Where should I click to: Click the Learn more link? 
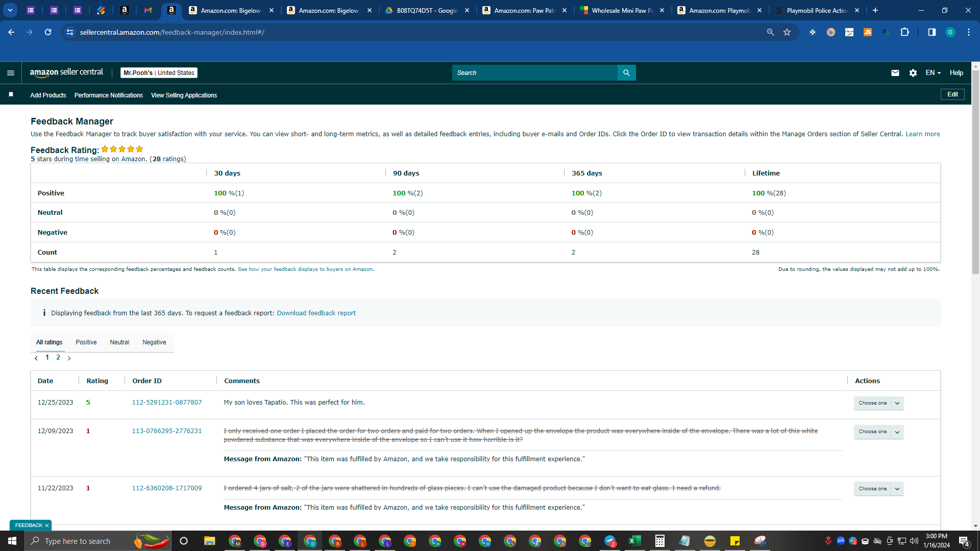pyautogui.click(x=923, y=134)
